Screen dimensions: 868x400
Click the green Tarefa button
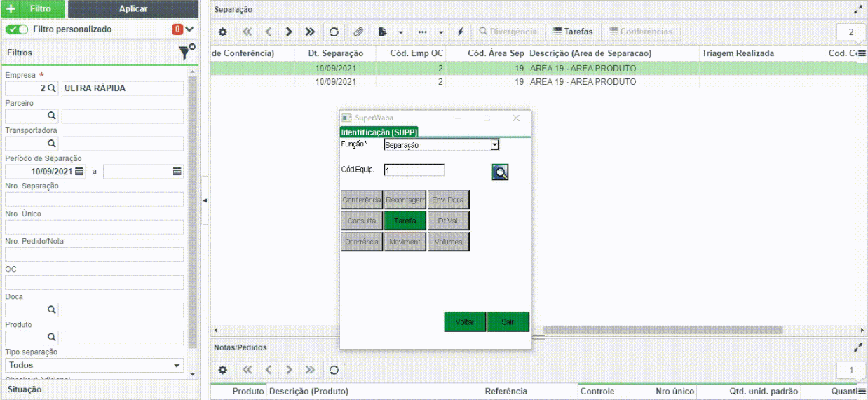pyautogui.click(x=405, y=221)
